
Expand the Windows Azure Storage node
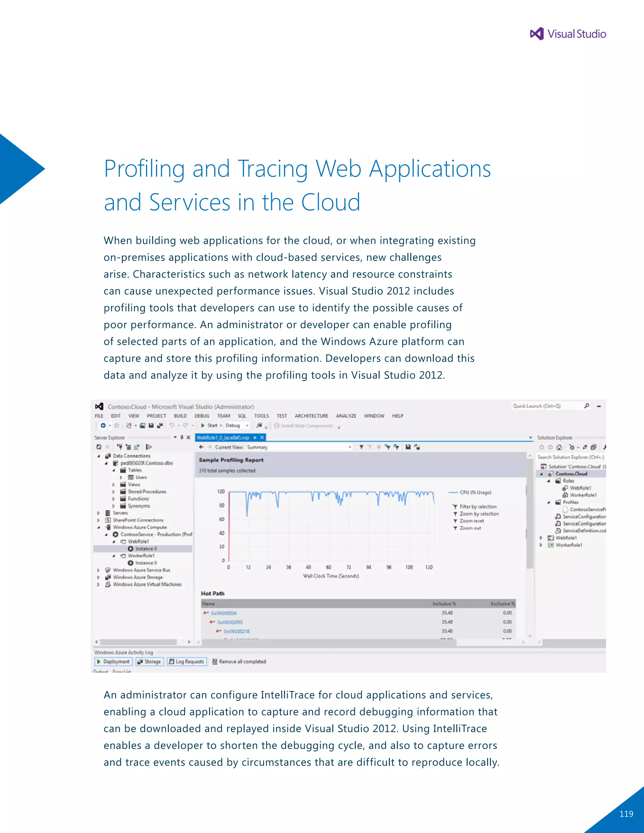99,577
